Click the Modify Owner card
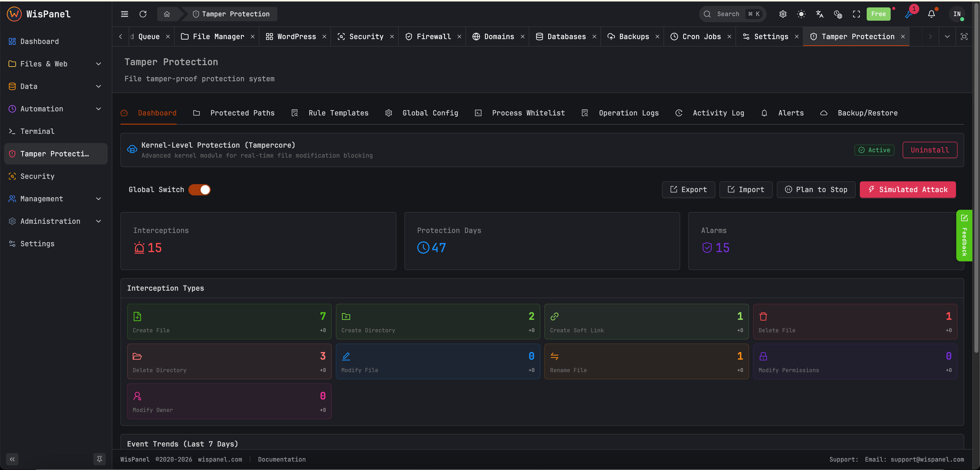980x470 pixels. (229, 401)
